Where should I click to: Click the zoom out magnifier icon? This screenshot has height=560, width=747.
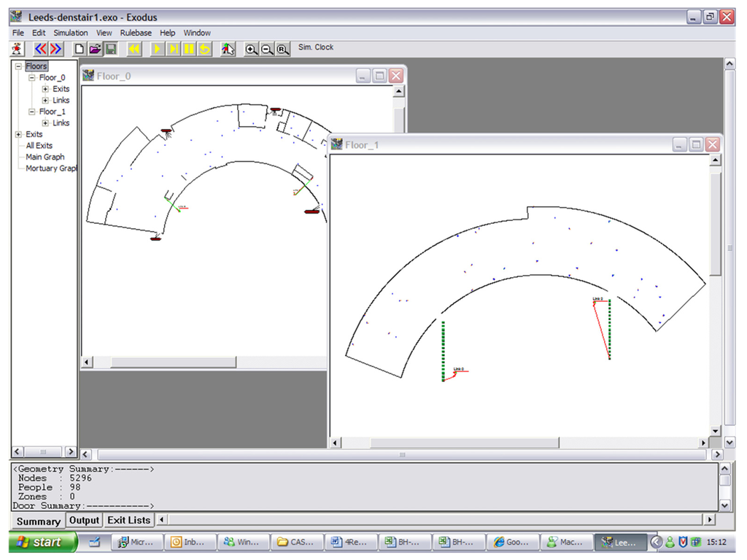tap(266, 49)
